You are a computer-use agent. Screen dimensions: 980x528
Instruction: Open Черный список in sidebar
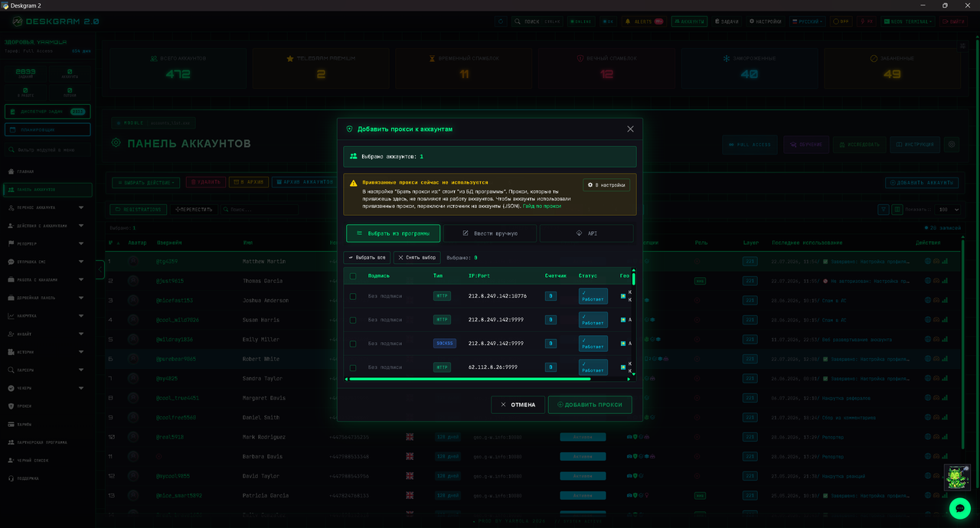click(x=47, y=460)
